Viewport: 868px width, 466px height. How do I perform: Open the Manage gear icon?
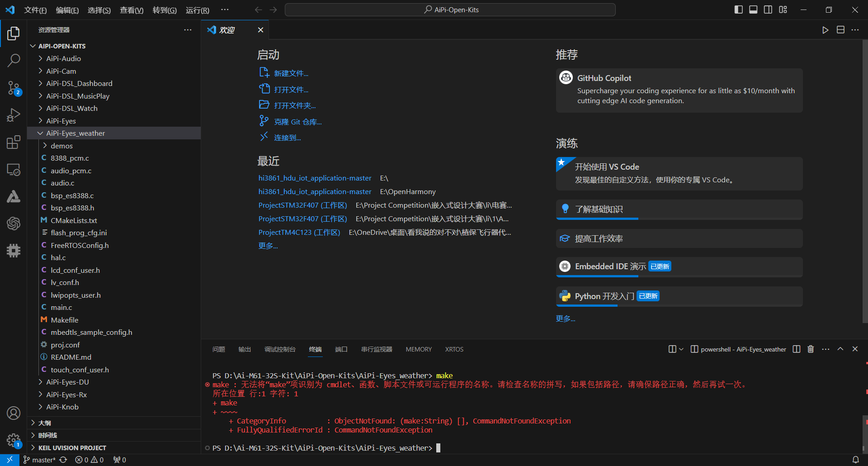click(x=14, y=440)
